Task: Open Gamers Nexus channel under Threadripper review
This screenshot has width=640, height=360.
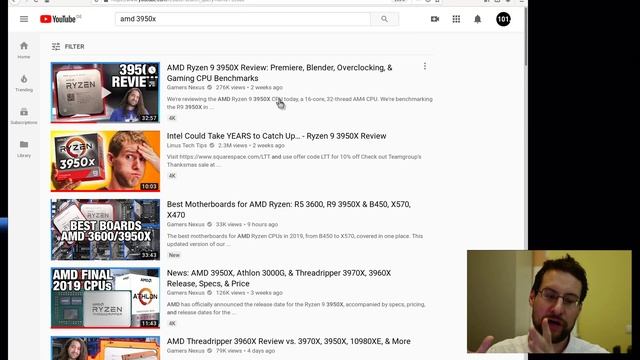Action: pyautogui.click(x=185, y=351)
